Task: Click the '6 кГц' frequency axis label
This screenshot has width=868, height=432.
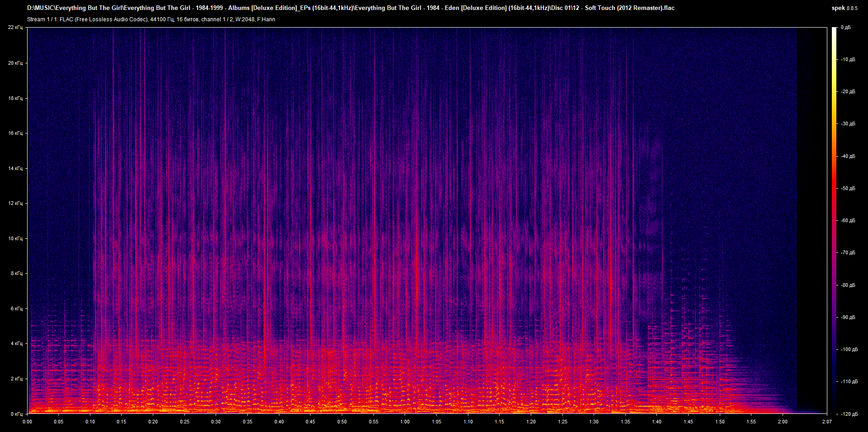Action: point(17,309)
